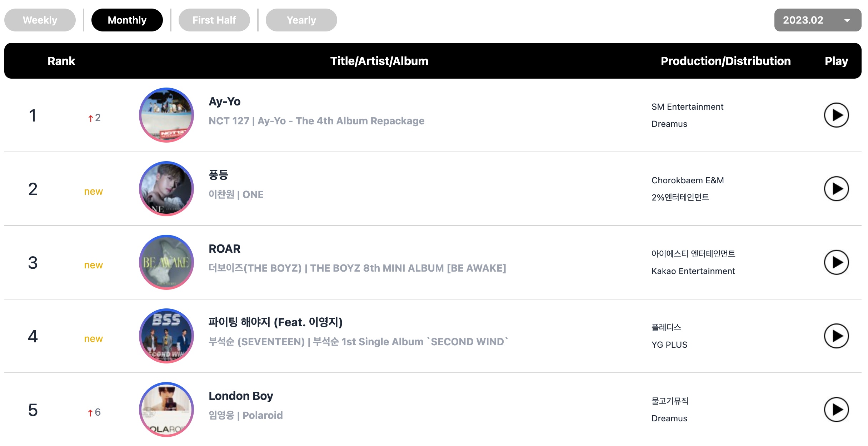The image size is (868, 446).
Task: Play London Boy track
Action: (x=836, y=410)
